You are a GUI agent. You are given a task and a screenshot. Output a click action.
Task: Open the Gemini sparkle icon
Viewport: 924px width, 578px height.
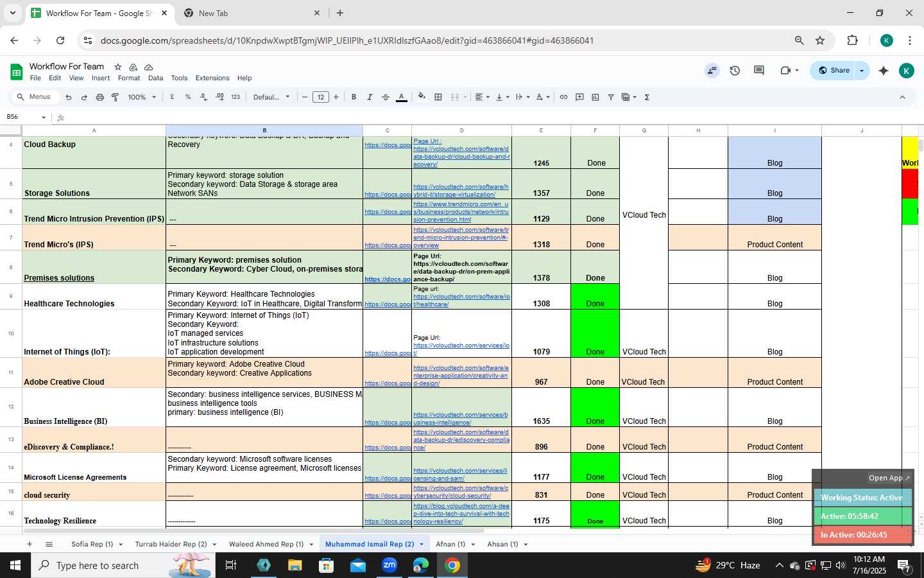(884, 71)
